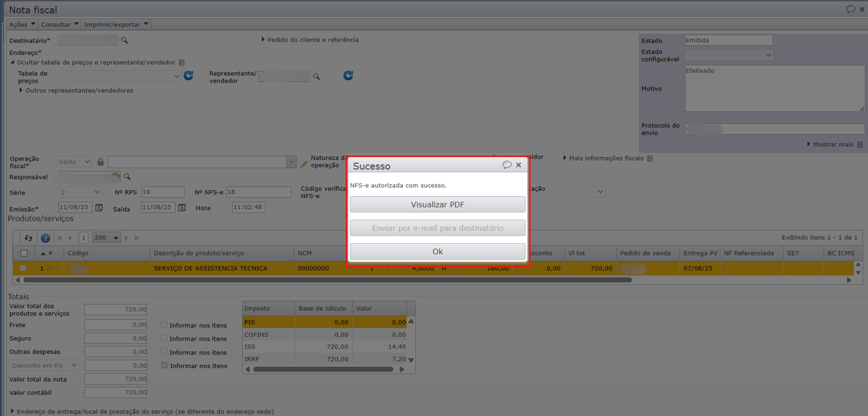Search Responsável with magnifier icon

pos(127,177)
